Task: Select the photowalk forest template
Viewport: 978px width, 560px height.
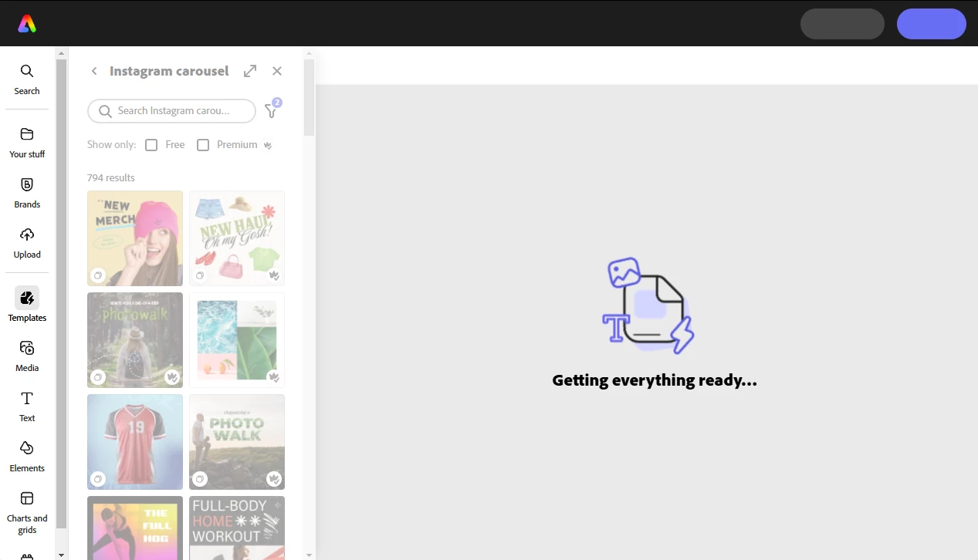Action: 135,340
